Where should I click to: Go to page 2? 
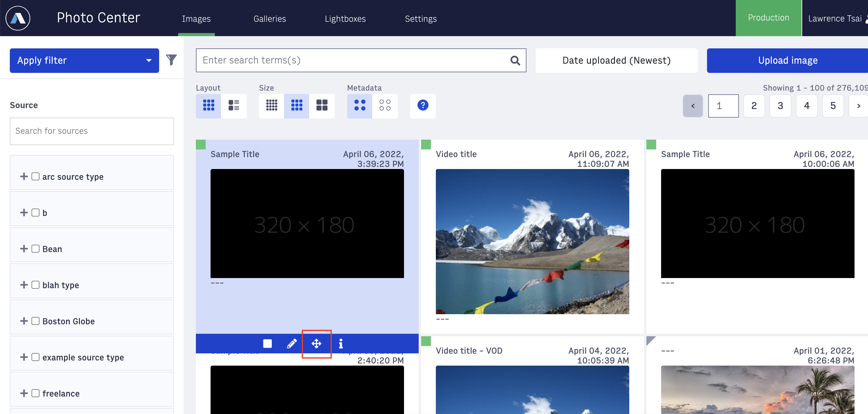[754, 106]
